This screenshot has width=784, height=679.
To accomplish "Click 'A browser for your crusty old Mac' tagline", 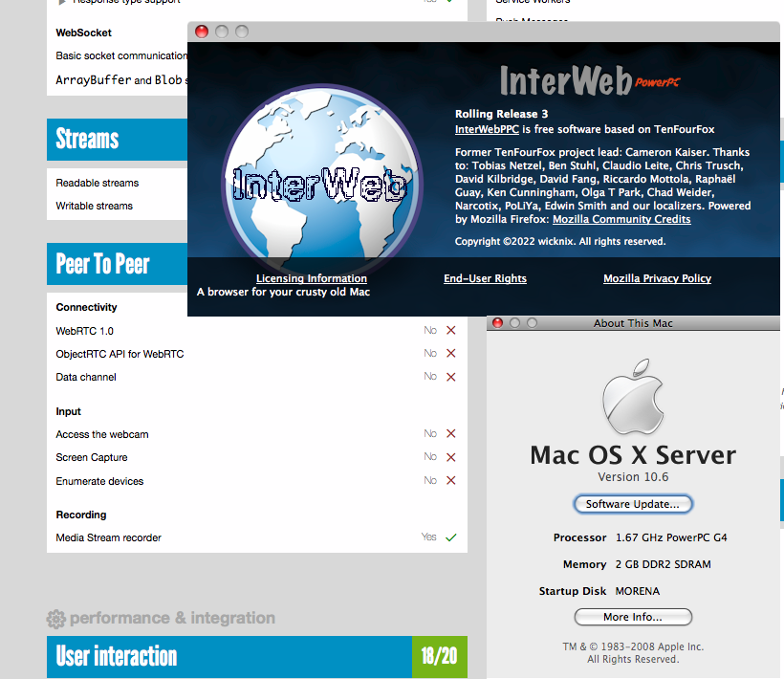I will pyautogui.click(x=284, y=292).
